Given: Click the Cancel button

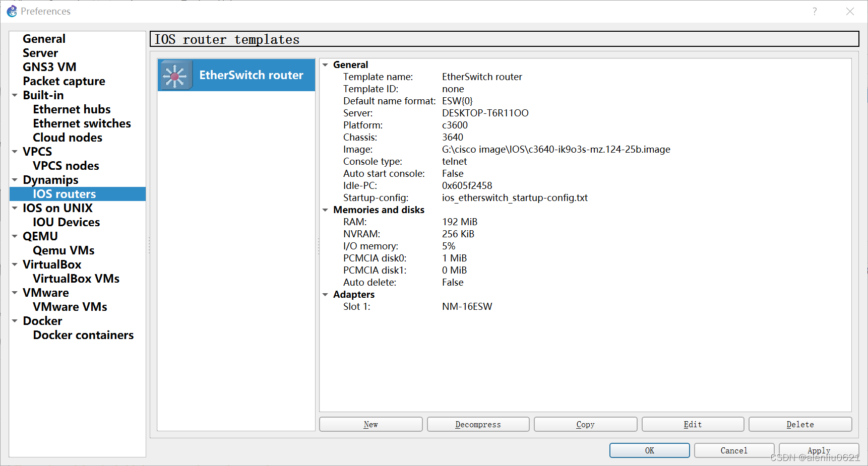Looking at the screenshot, I should pyautogui.click(x=734, y=450).
